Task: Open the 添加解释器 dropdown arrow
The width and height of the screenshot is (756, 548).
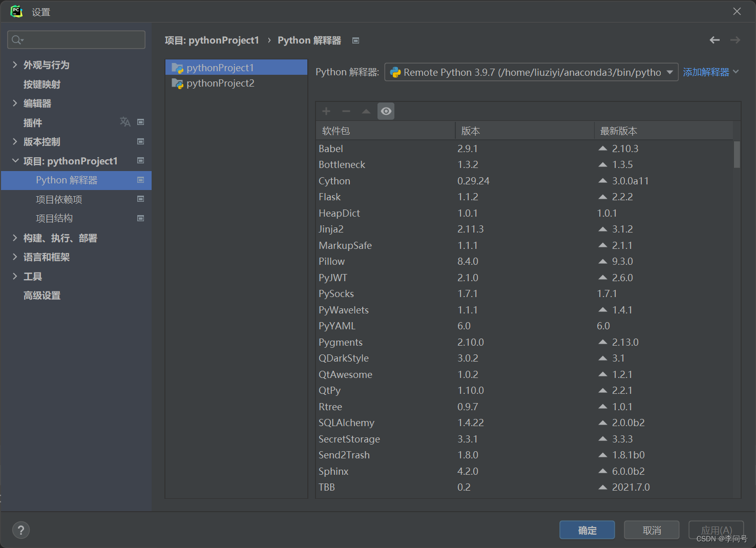Action: tap(736, 72)
